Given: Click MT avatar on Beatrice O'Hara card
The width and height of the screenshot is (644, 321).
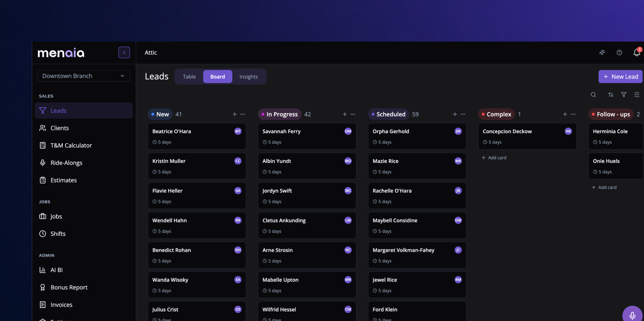Looking at the screenshot, I should point(238,131).
